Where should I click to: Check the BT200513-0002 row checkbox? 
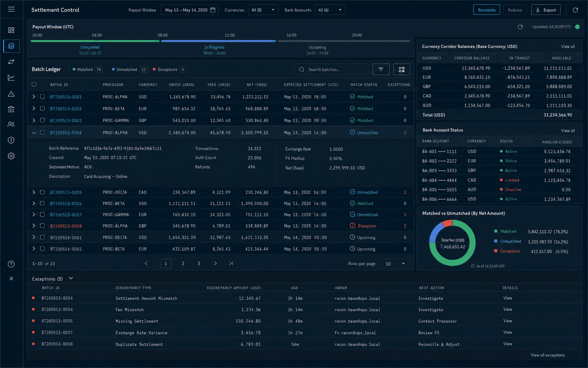coord(42,108)
